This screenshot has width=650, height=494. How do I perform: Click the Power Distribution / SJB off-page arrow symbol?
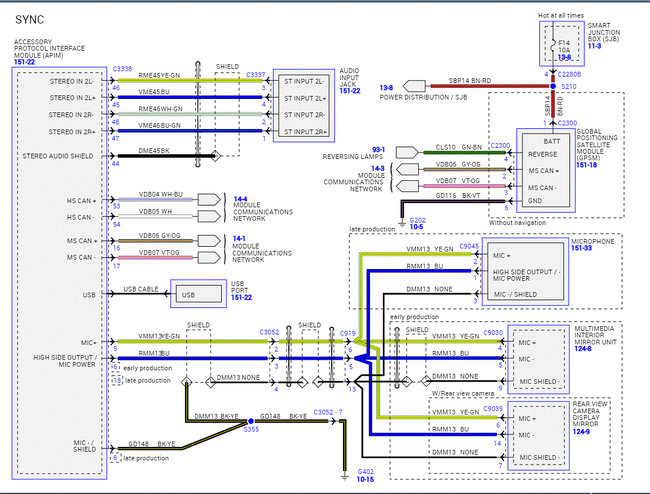pyautogui.click(x=414, y=86)
